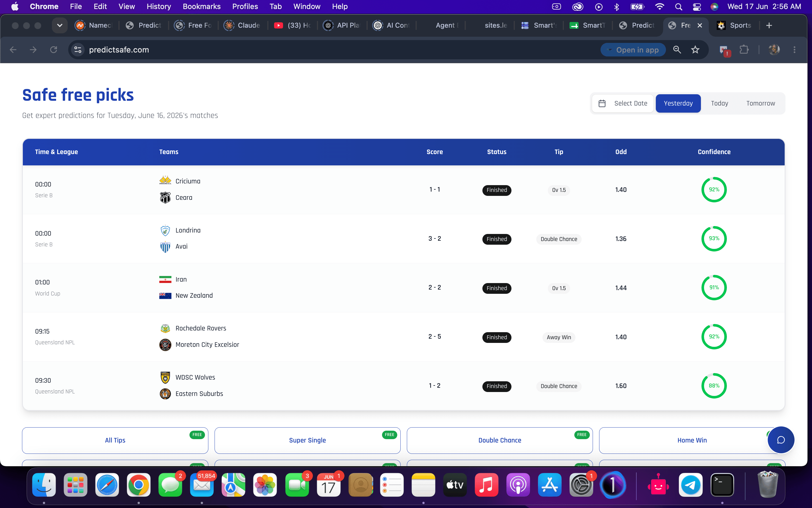Screen dimensions: 812x508
Task: Click the Ov 1.5 tip for Iran match
Action: point(559,288)
